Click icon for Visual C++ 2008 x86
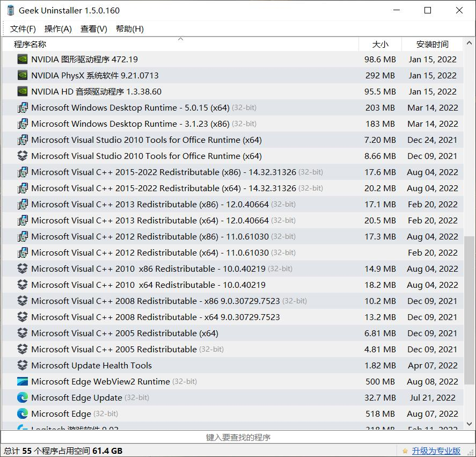 coord(23,301)
